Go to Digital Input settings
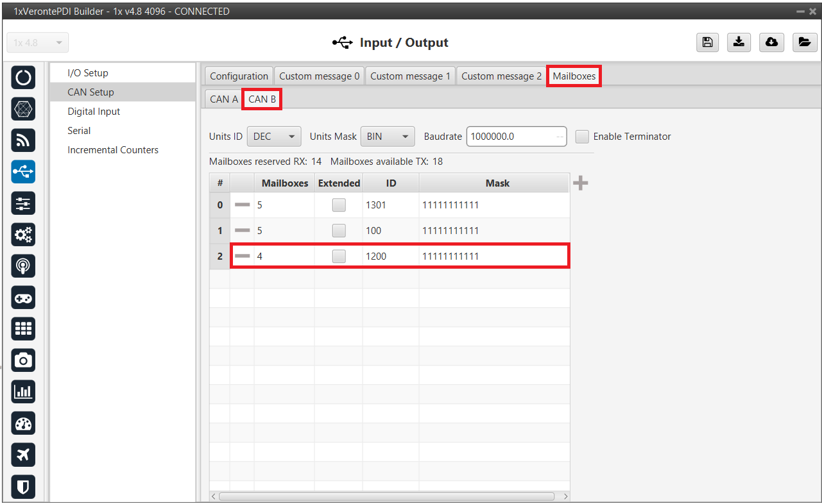Viewport: 822px width, 504px height. click(x=94, y=112)
